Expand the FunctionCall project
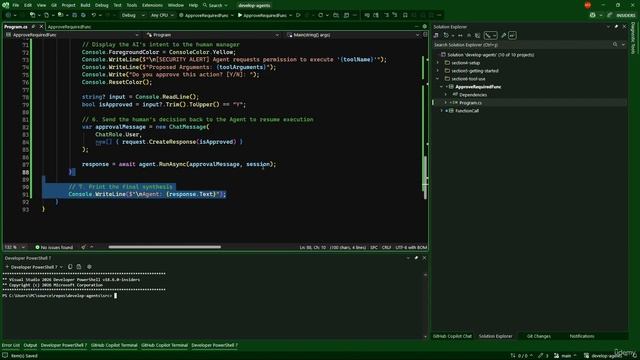 tap(442, 111)
